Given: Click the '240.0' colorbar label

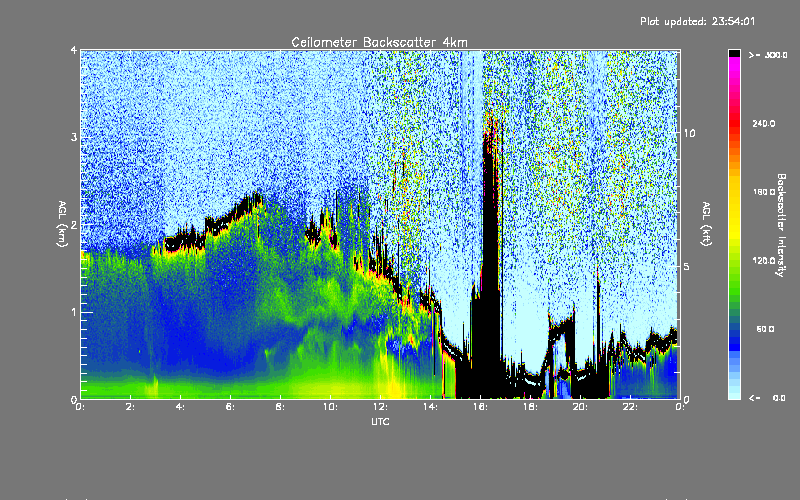Looking at the screenshot, I should 764,123.
